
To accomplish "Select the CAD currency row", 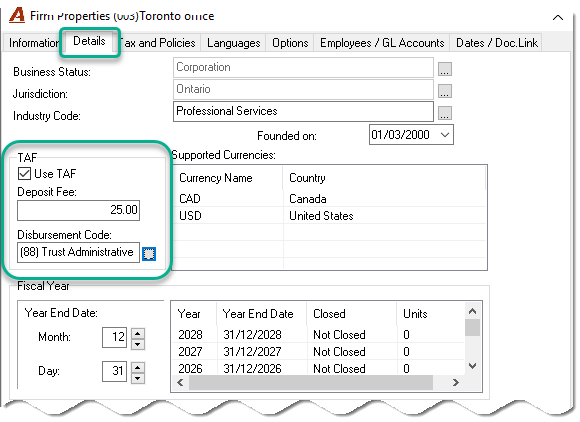I will click(x=329, y=199).
